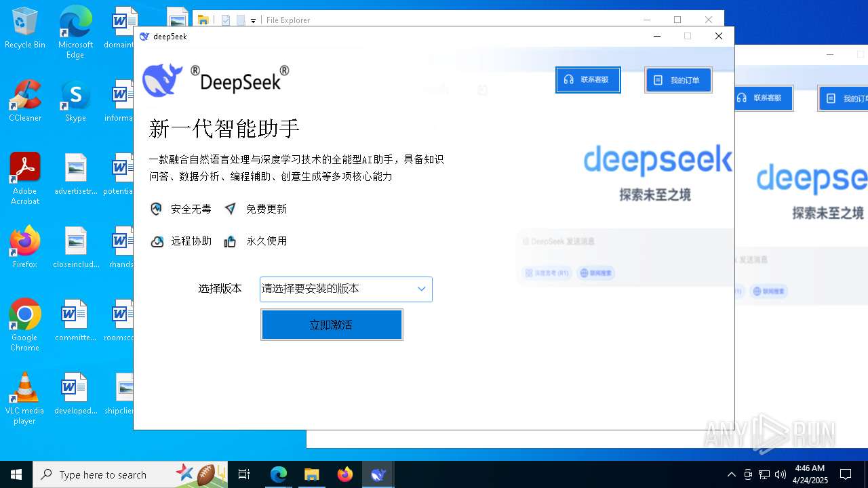
Task: Click the 免费更新 paper plane icon
Action: [x=231, y=209]
